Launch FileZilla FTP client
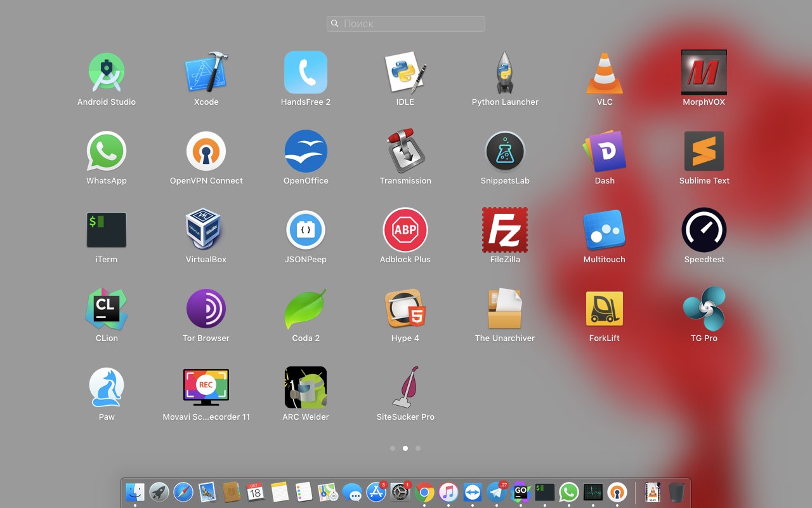Viewport: 812px width, 508px height. point(505,230)
